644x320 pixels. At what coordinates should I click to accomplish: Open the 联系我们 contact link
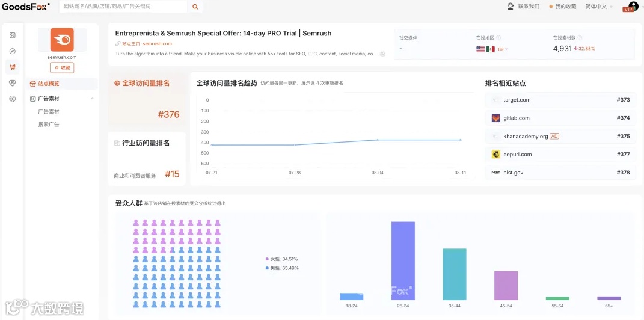529,7
